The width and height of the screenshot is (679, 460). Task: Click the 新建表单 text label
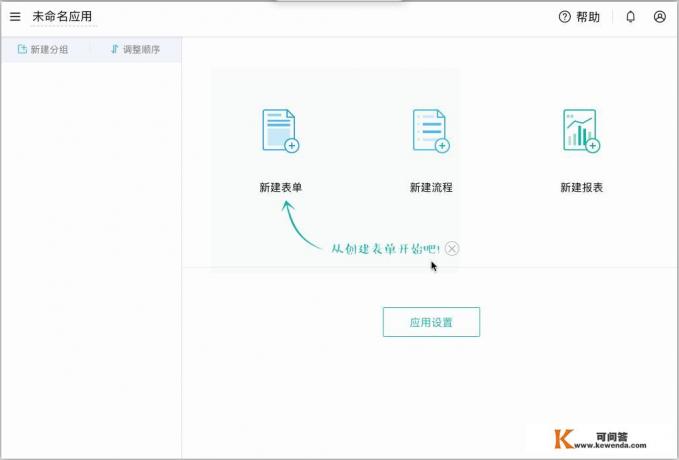click(280, 187)
